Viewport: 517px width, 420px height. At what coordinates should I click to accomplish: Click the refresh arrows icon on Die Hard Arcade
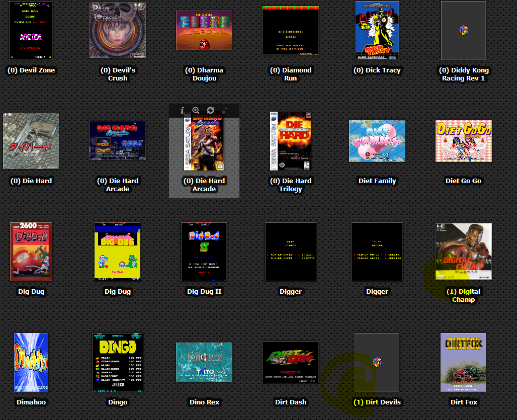click(x=210, y=110)
